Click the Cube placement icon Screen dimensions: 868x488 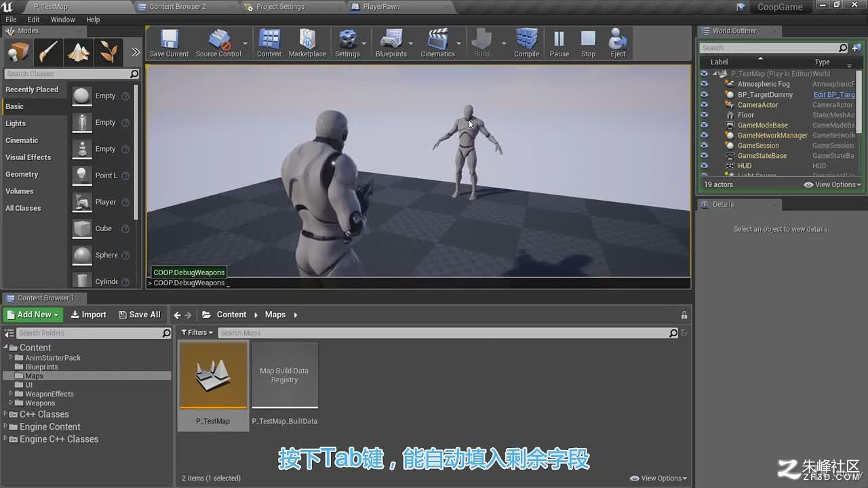[82, 228]
